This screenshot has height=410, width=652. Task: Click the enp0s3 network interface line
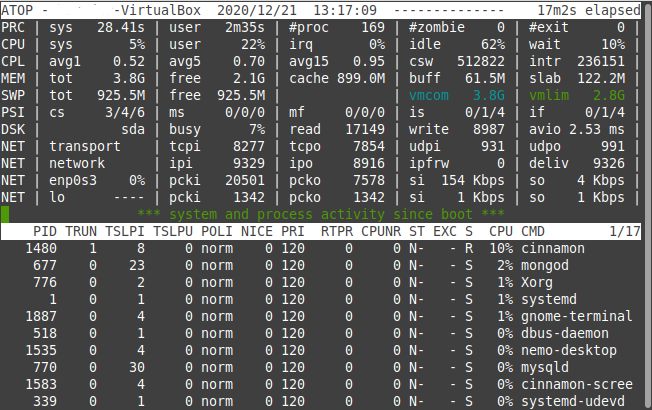pos(319,180)
